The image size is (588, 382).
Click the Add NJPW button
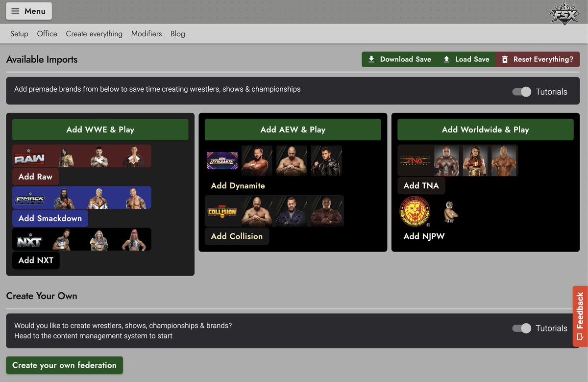point(424,236)
